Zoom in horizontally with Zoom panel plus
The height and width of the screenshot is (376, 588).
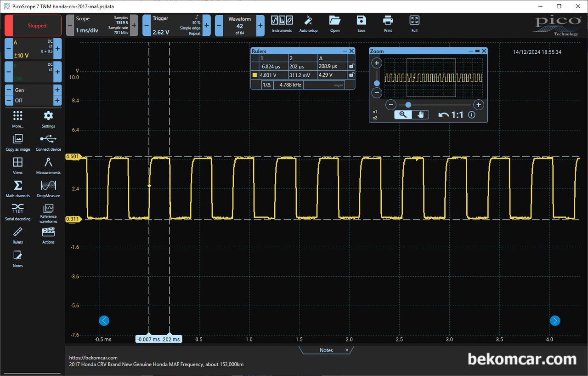coord(478,105)
